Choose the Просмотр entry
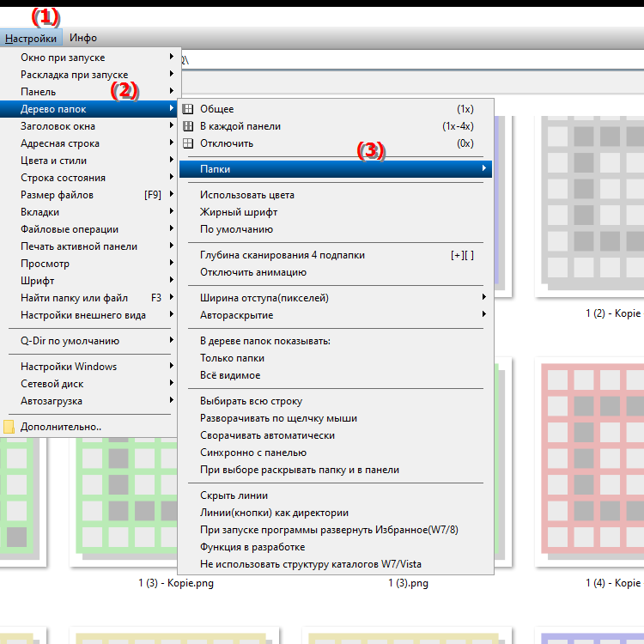Screen dimensions: 644x644 point(88,264)
